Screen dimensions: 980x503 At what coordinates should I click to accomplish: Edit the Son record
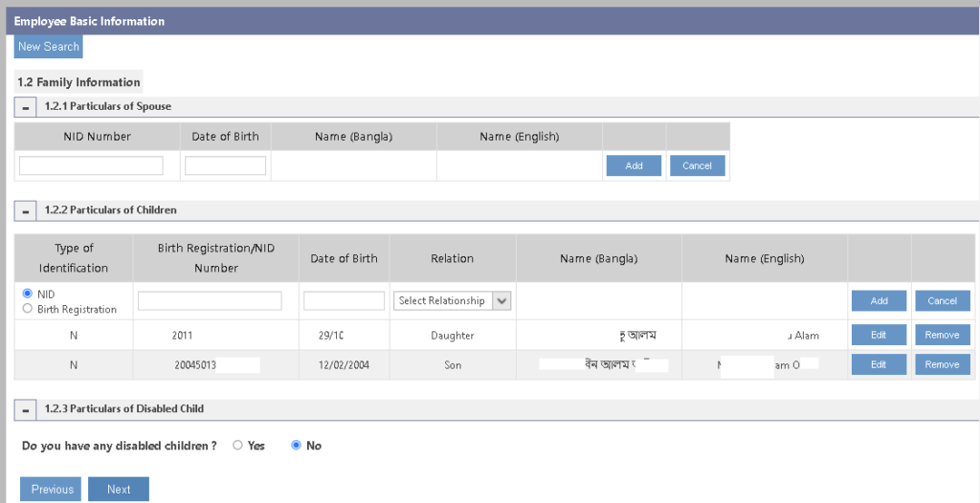tap(879, 364)
